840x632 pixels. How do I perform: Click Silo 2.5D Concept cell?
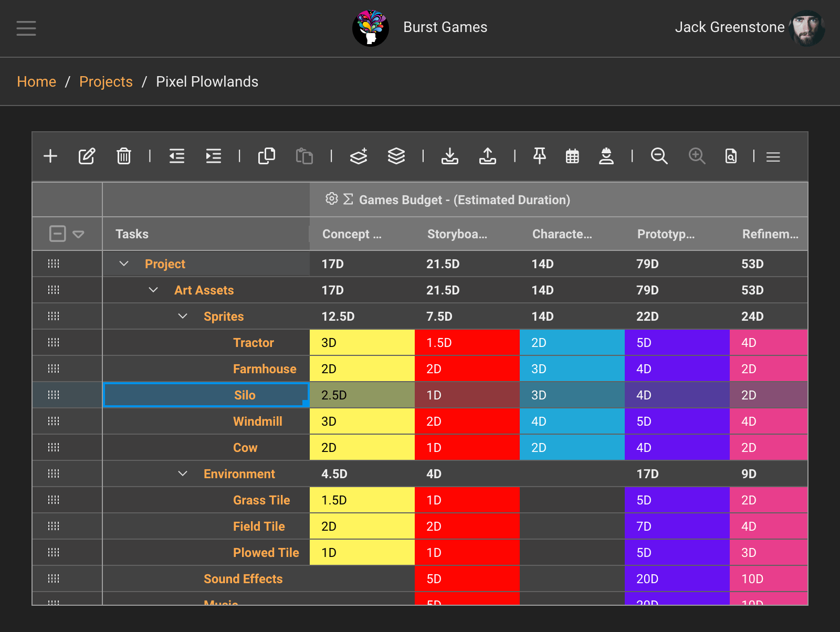pyautogui.click(x=362, y=395)
